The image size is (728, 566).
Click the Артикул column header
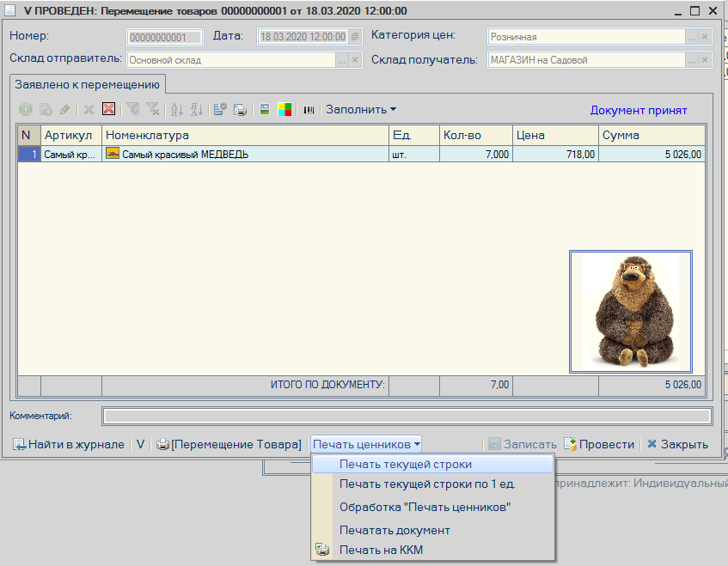pyautogui.click(x=71, y=136)
